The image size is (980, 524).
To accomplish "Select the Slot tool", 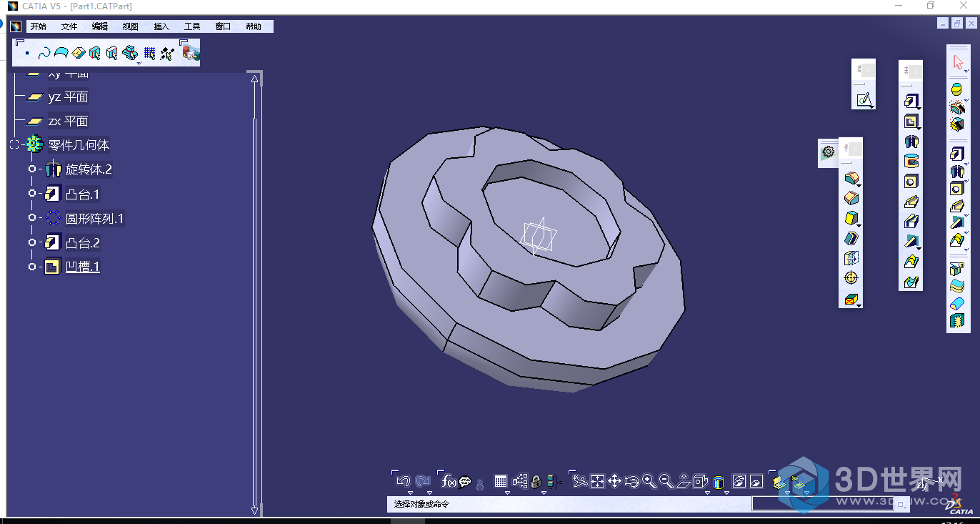I will (911, 222).
